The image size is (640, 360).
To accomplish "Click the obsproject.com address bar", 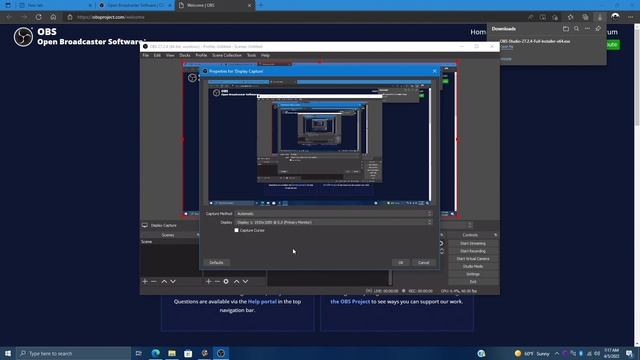I will click(x=294, y=17).
